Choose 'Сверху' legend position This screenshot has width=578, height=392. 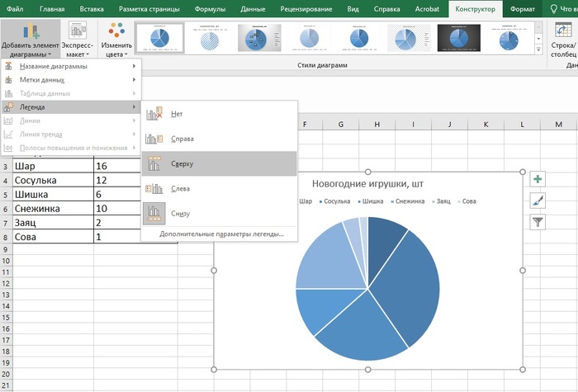pos(183,163)
